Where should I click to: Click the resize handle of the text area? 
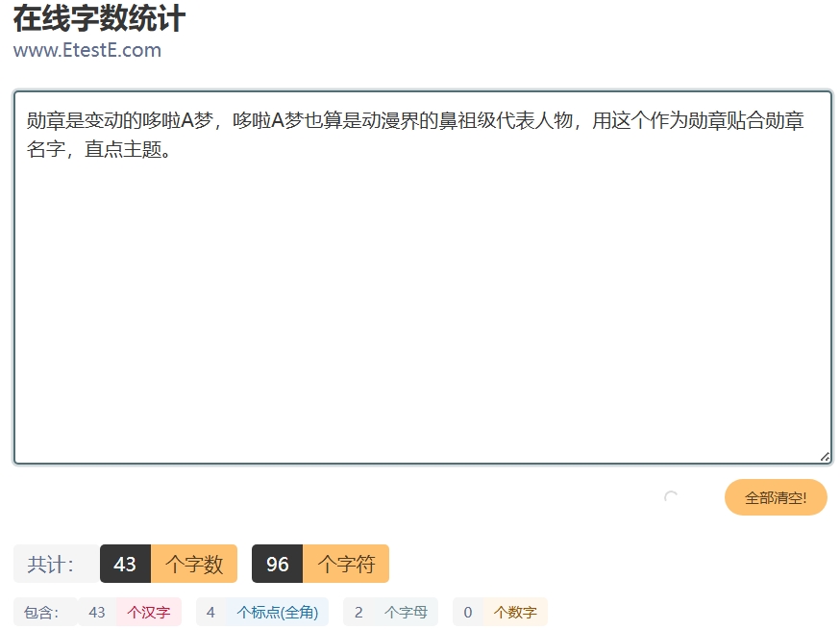[825, 457]
